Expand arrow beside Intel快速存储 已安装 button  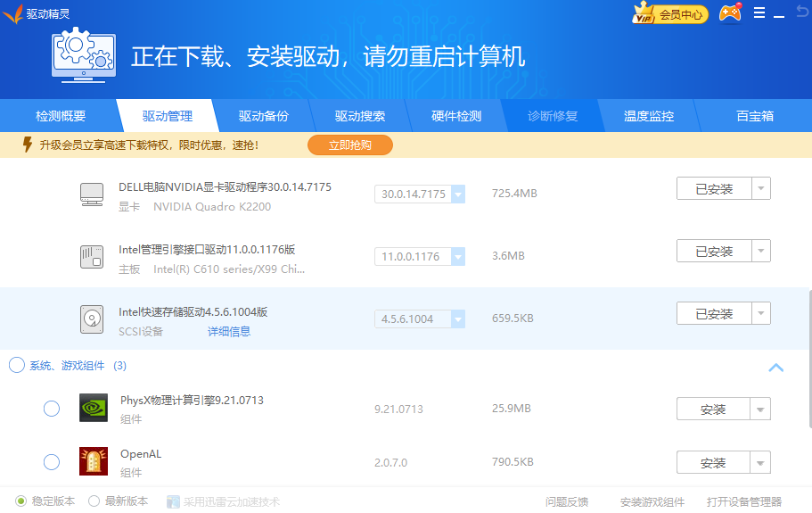[x=760, y=313]
